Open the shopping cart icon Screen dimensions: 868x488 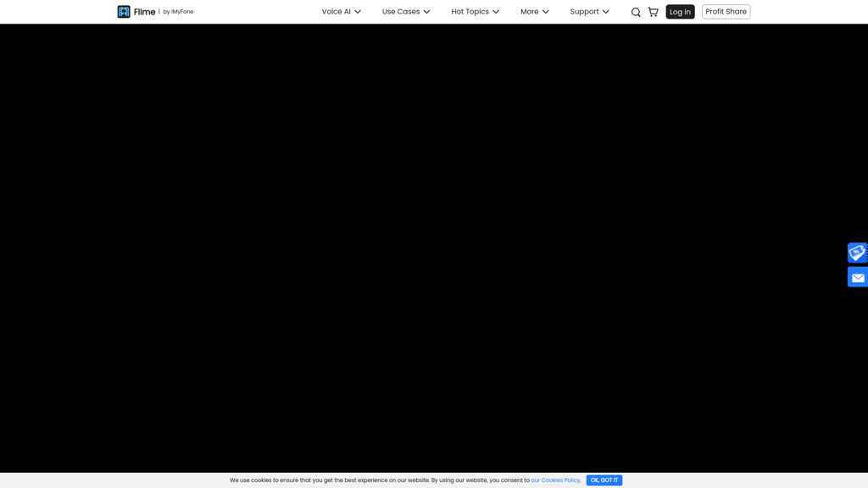point(654,12)
